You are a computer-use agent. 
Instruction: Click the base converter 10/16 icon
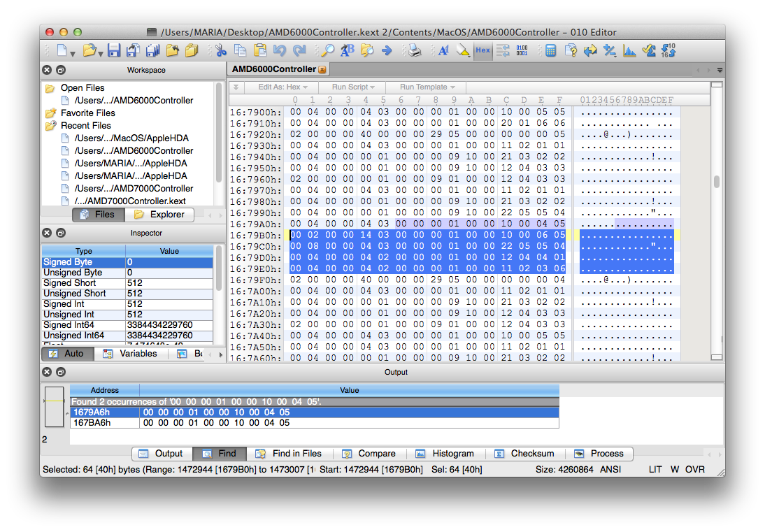tap(669, 50)
